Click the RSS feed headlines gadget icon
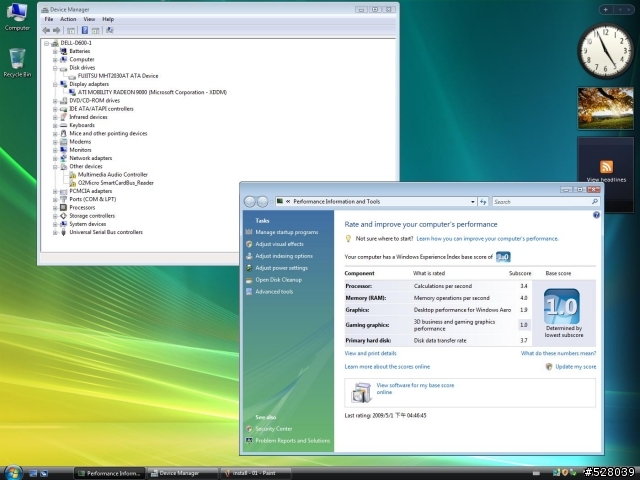Viewport: 640px width, 480px height. coord(606,167)
